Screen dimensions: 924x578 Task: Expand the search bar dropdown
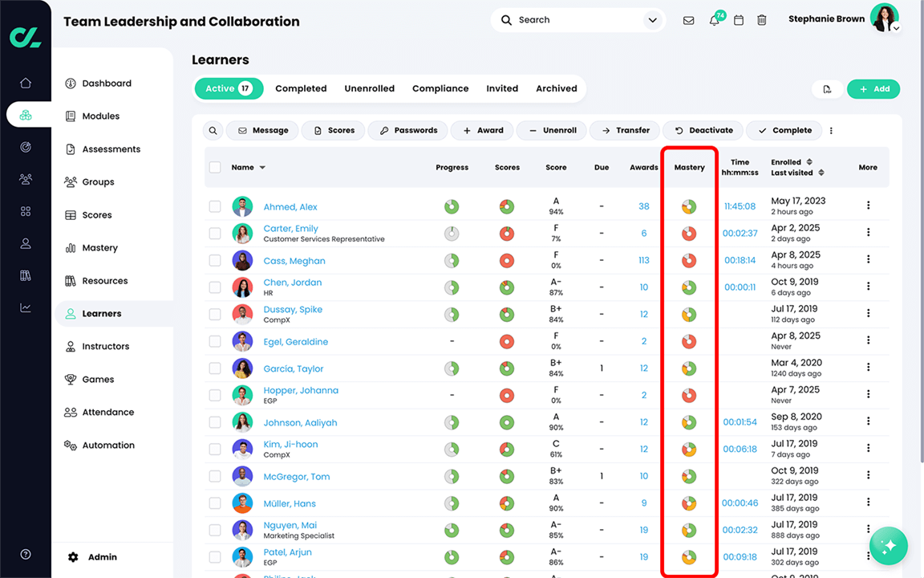click(x=652, y=19)
